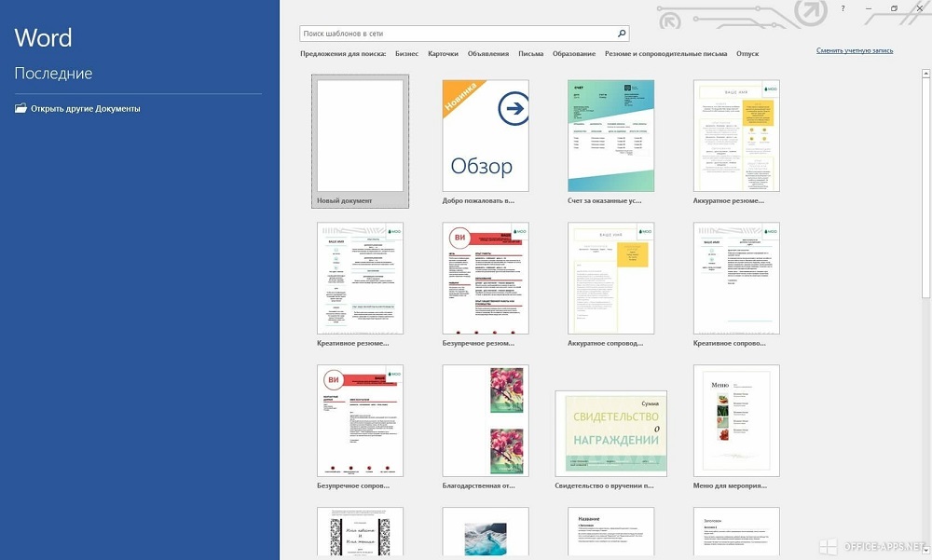Select the ornate wedding invitation template
The image size is (932, 560).
point(360,531)
